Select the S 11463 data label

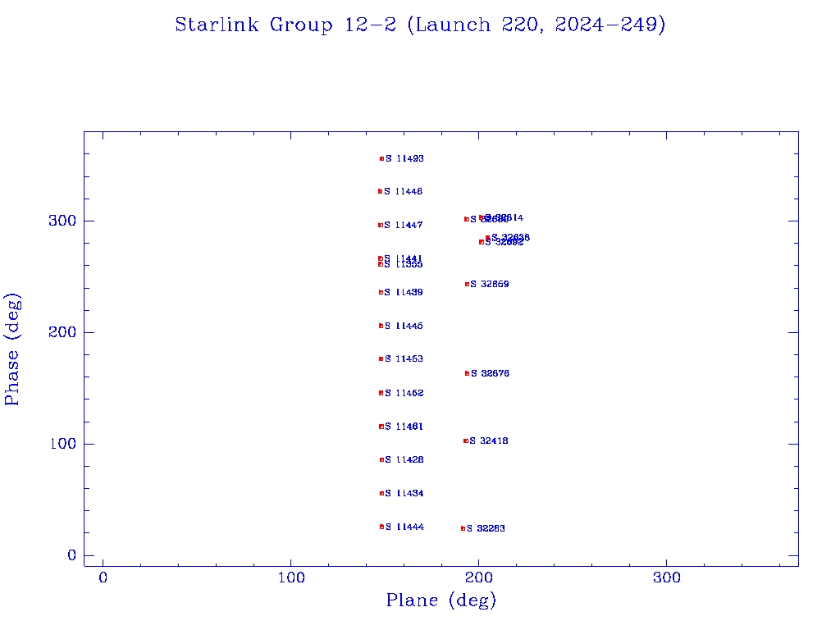click(x=404, y=359)
